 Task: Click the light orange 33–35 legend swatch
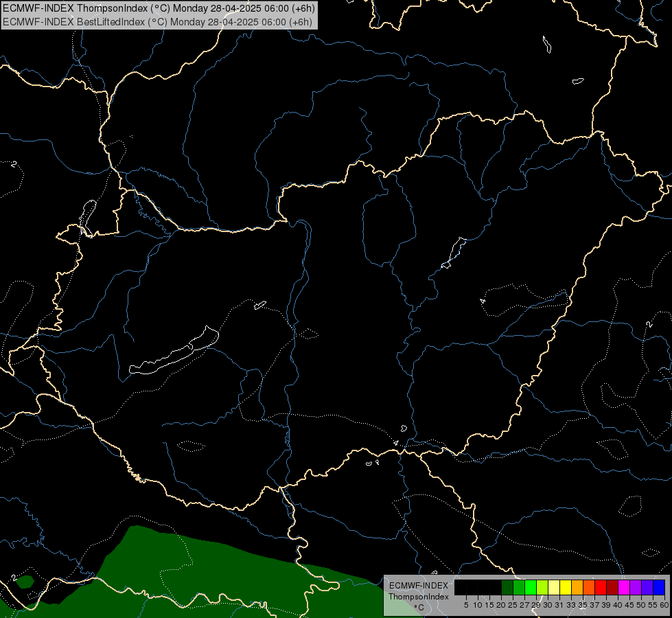click(x=577, y=587)
